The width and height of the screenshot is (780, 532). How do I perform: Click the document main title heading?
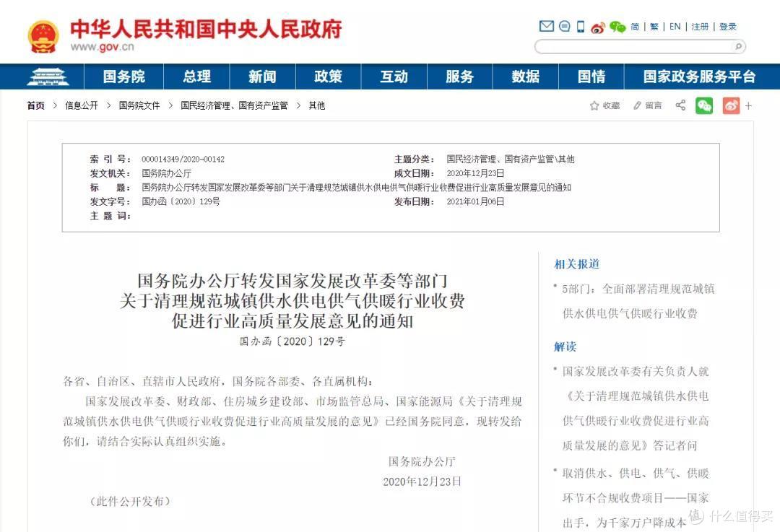coord(292,301)
